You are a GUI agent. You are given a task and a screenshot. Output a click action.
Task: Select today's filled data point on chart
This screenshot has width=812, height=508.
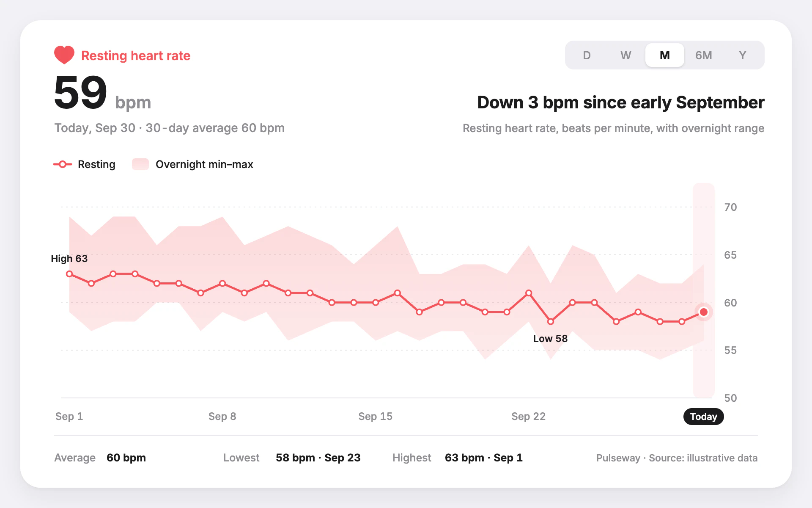point(704,312)
